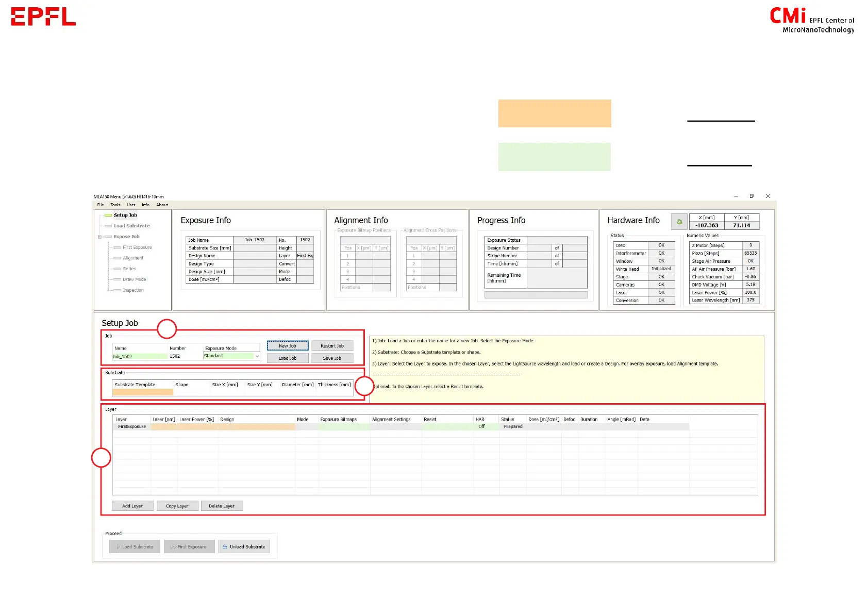Image resolution: width=868 pixels, height=614 pixels.
Task: Click the Unload Substrate eject icon button
Action: pyautogui.click(x=243, y=546)
